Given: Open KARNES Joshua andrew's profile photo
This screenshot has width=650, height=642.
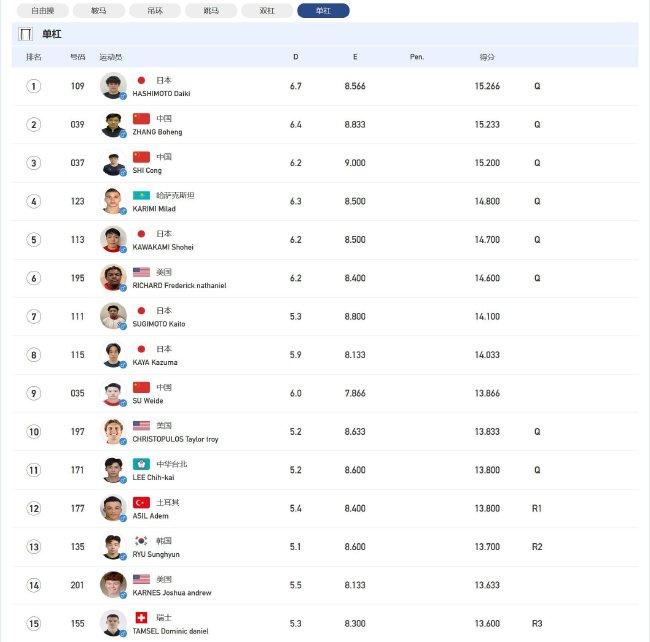Looking at the screenshot, I should pos(113,585).
